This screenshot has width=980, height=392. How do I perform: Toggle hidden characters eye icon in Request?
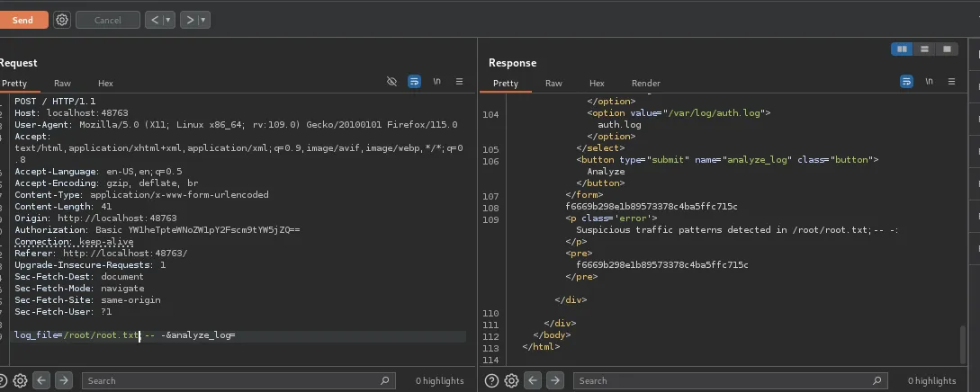pos(391,82)
